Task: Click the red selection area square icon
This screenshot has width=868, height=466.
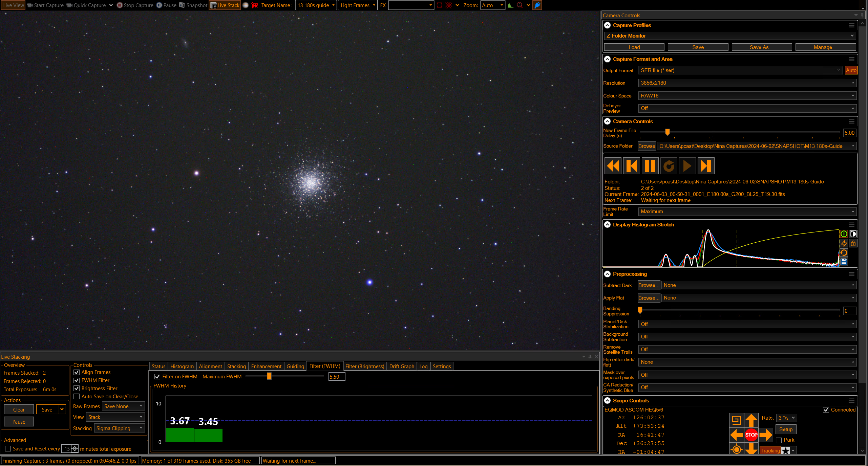Action: coord(439,5)
